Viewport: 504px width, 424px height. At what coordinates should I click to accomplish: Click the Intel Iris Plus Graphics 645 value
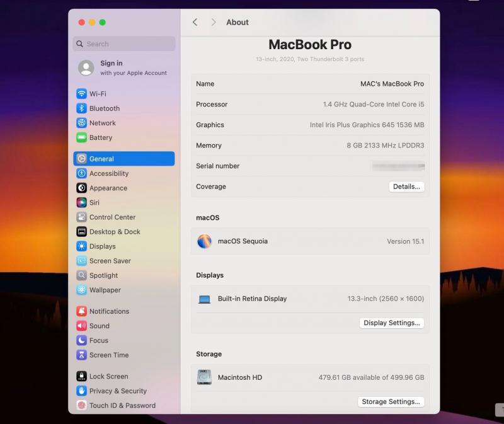[x=367, y=125]
